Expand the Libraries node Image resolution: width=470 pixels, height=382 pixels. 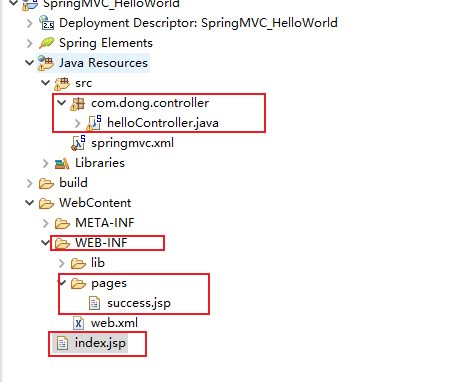tap(46, 163)
